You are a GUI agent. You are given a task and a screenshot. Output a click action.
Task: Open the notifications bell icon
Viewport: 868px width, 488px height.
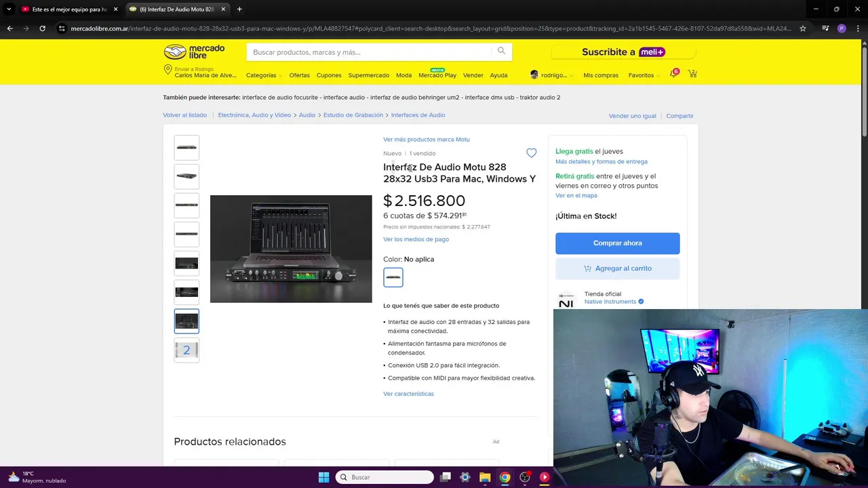[673, 74]
